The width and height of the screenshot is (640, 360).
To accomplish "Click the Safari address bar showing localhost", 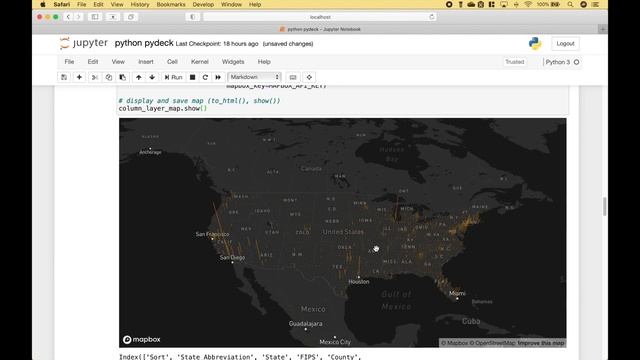I will (x=320, y=17).
